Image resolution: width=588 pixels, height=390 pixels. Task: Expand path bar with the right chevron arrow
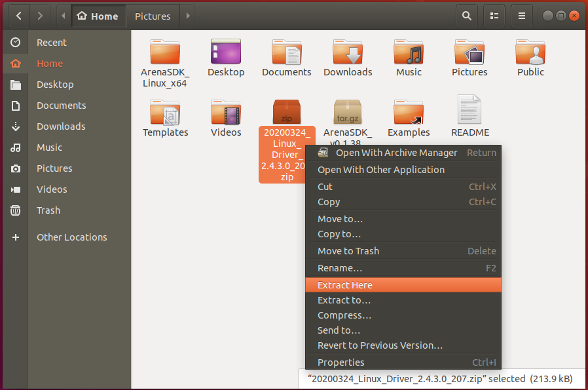tap(188, 16)
